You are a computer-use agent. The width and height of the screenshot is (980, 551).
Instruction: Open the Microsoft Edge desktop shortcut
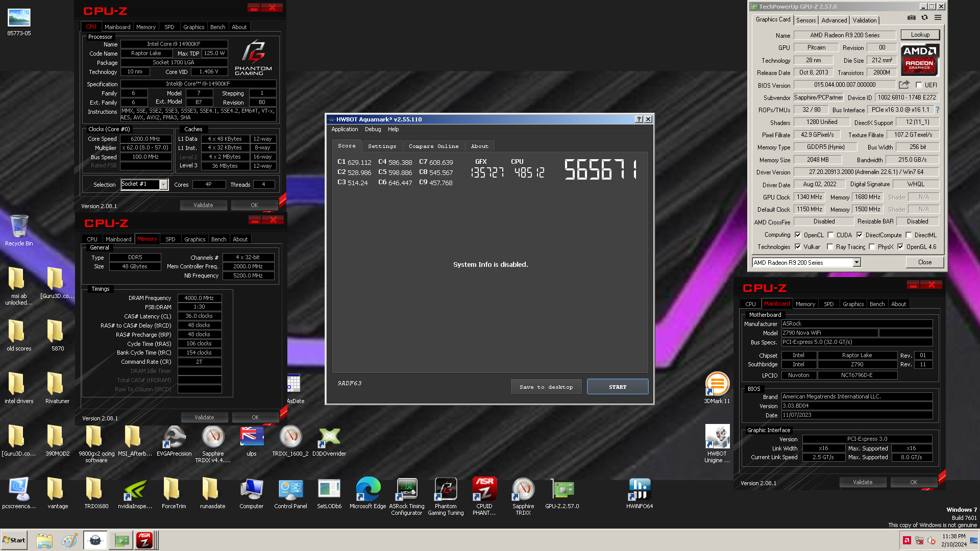coord(368,493)
